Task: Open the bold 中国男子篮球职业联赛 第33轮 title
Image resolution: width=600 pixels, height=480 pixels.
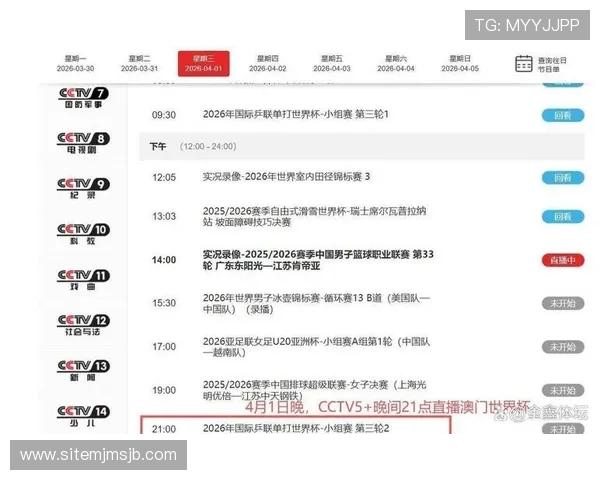Action: coord(318,260)
